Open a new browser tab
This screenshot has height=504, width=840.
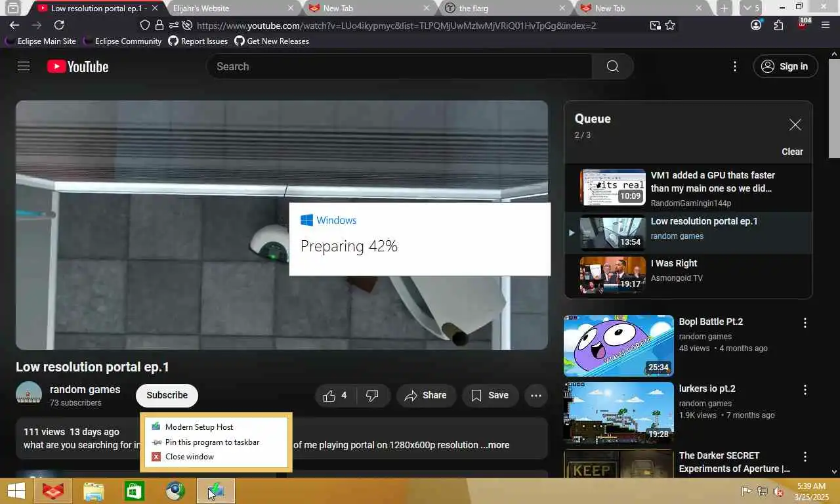point(724,8)
